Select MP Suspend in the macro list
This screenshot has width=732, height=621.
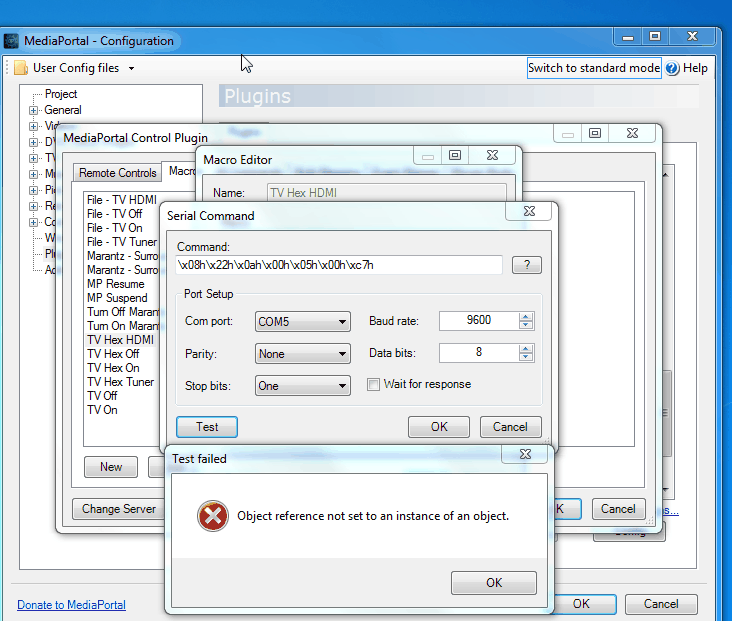coord(117,298)
